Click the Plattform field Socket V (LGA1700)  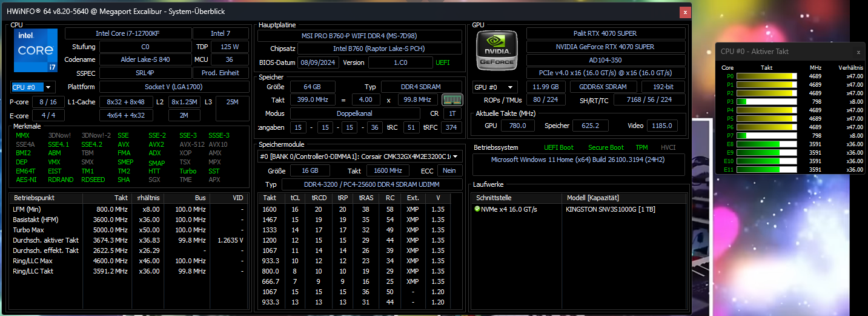(x=174, y=87)
